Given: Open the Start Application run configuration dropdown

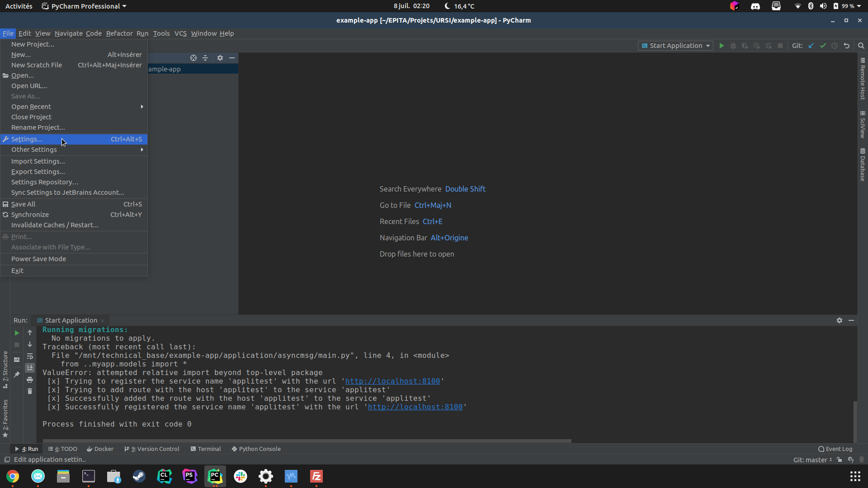Looking at the screenshot, I should tap(675, 46).
